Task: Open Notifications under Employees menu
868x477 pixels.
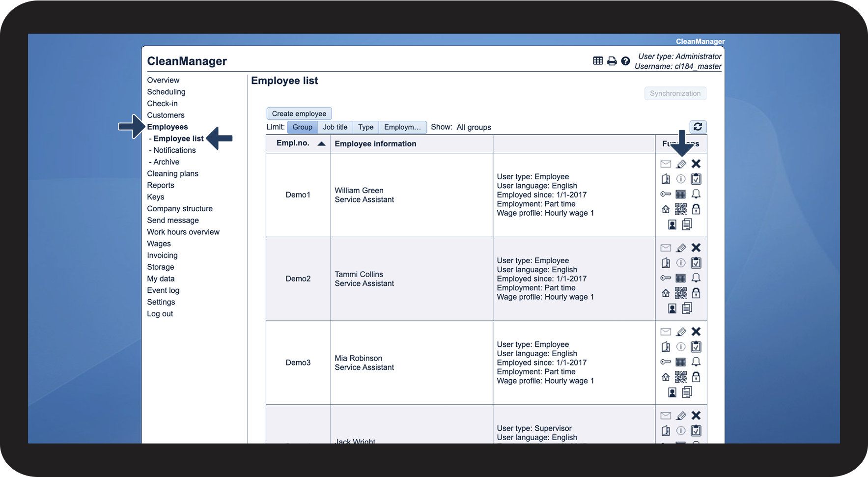Action: pyautogui.click(x=174, y=150)
